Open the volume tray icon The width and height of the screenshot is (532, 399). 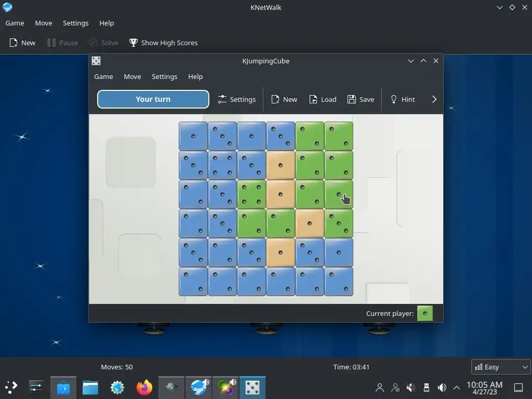tap(442, 387)
